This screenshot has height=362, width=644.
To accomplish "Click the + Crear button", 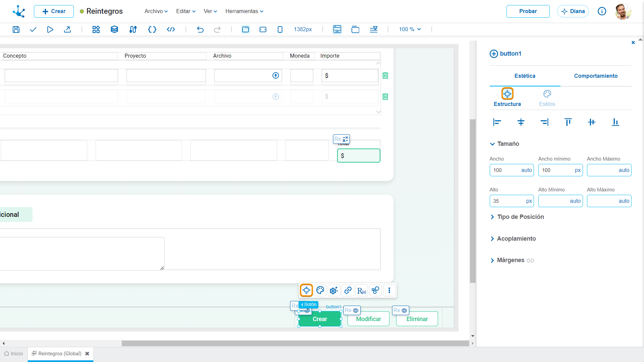I will tap(54, 11).
